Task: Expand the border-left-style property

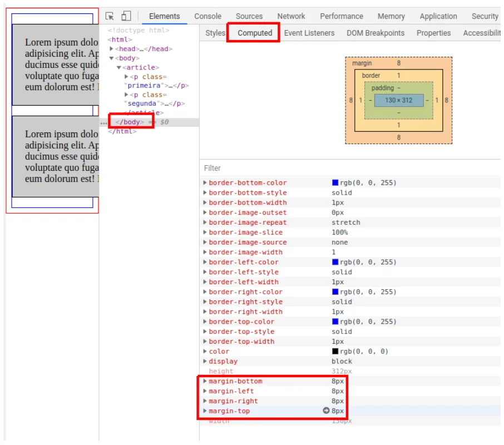Action: 205,272
